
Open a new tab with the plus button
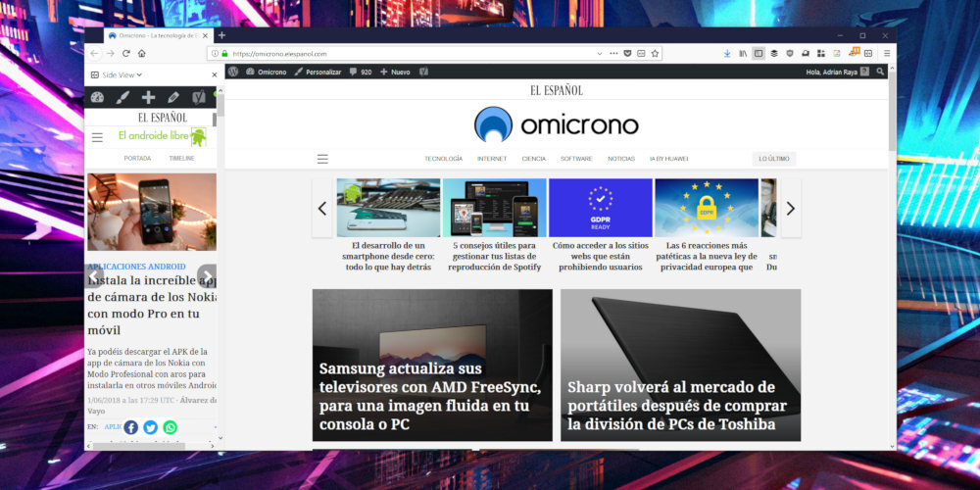pyautogui.click(x=221, y=35)
